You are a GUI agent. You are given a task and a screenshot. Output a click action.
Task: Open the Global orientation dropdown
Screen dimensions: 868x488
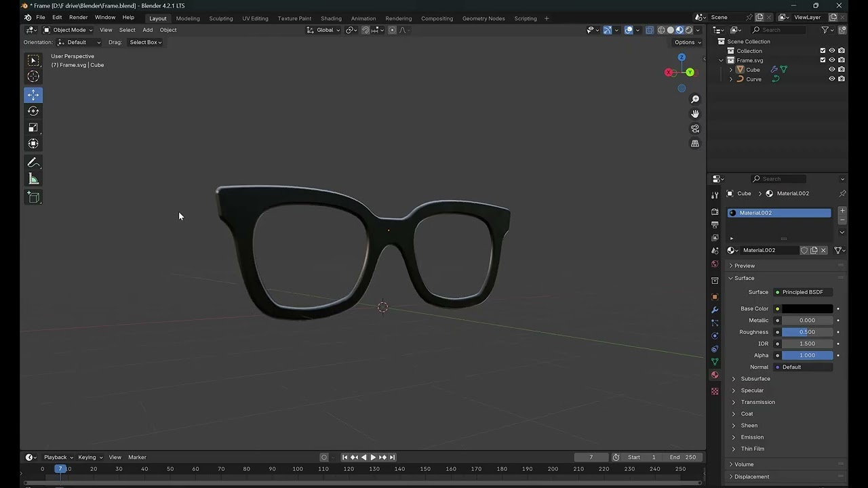pyautogui.click(x=323, y=30)
